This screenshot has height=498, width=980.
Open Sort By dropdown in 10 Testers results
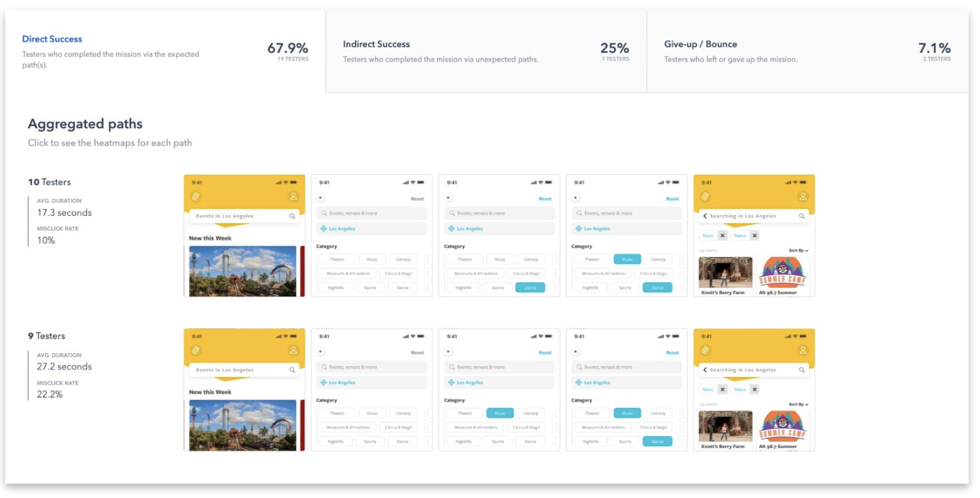pyautogui.click(x=798, y=251)
